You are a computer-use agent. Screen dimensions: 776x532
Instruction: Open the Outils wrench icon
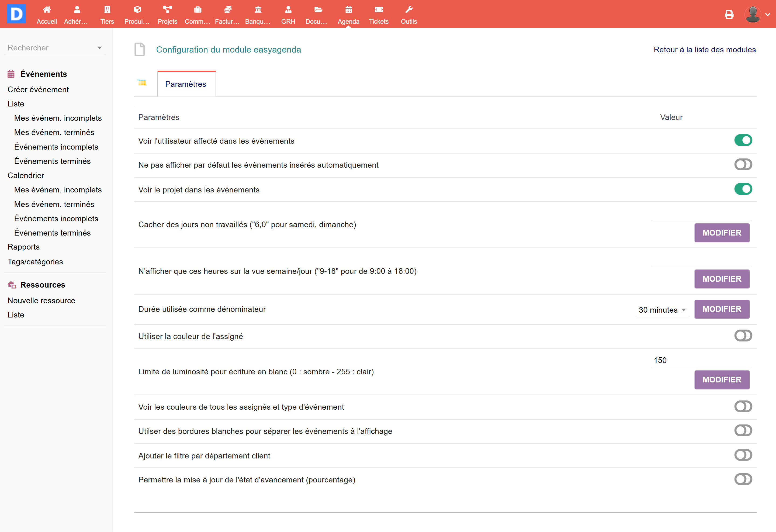[409, 10]
